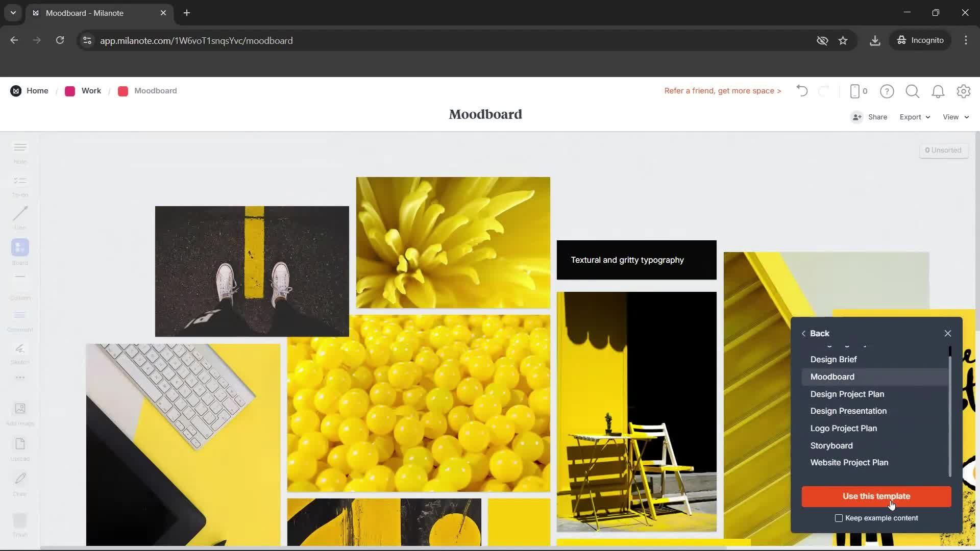Open the Comment tool

coord(19,319)
